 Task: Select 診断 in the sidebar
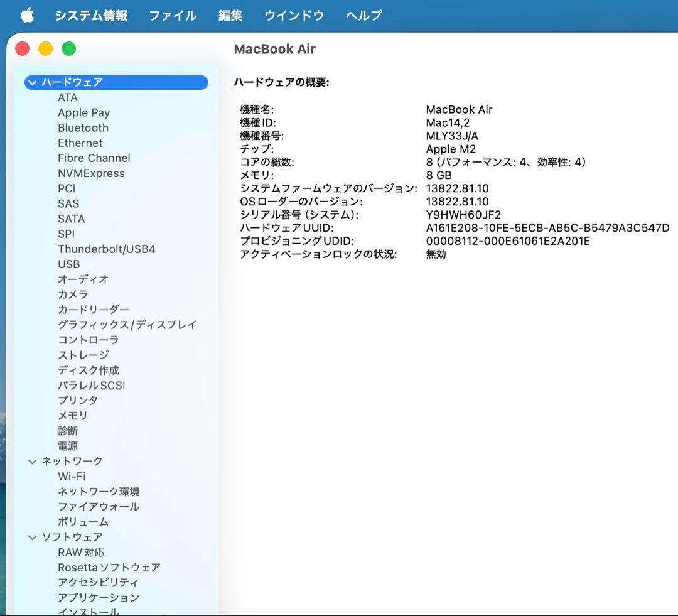point(68,431)
